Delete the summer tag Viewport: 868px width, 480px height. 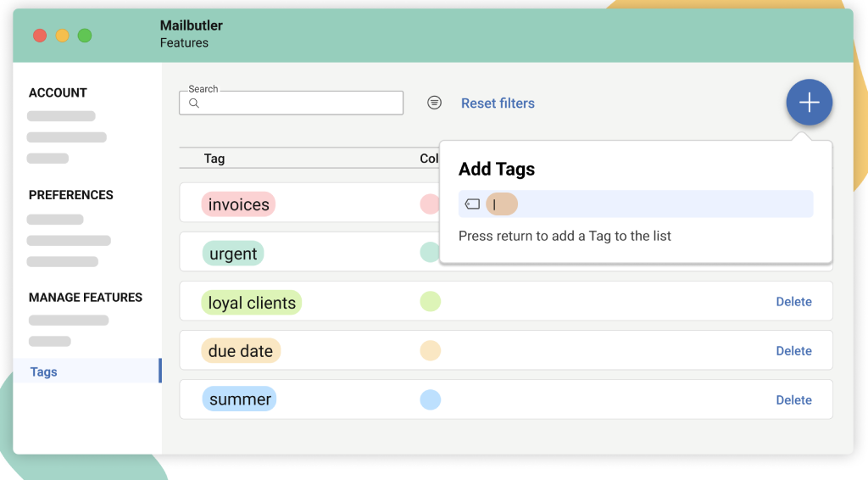click(x=793, y=400)
